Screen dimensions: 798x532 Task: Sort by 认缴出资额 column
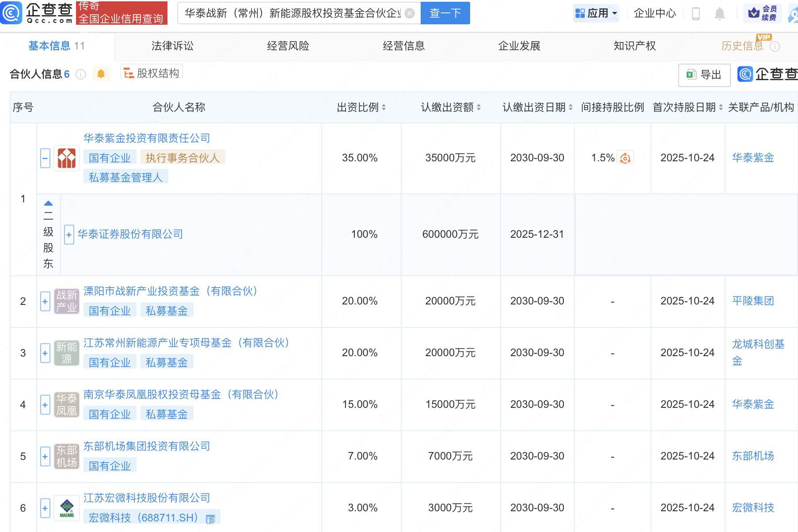[479, 107]
